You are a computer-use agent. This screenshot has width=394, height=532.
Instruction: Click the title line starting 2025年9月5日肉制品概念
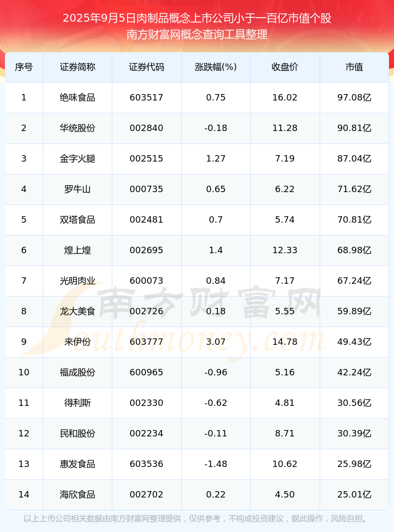[197, 18]
